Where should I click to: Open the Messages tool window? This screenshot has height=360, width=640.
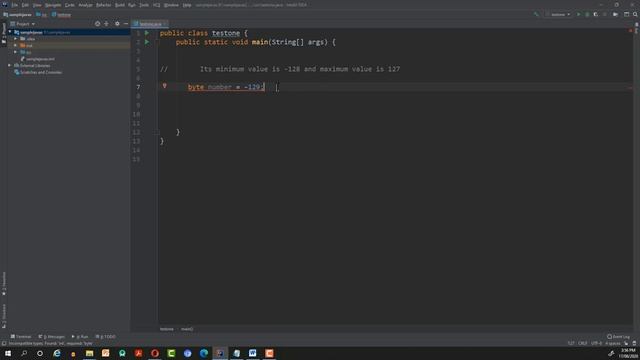(52, 337)
